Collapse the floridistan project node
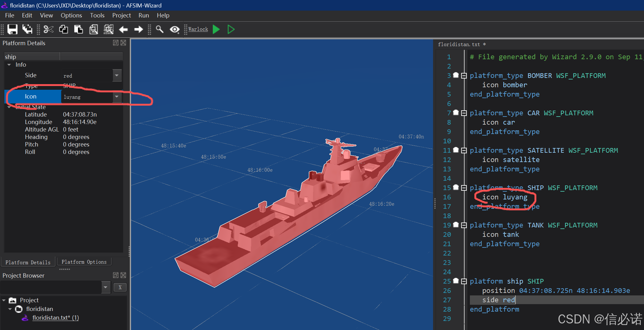This screenshot has width=644, height=330. coord(10,309)
